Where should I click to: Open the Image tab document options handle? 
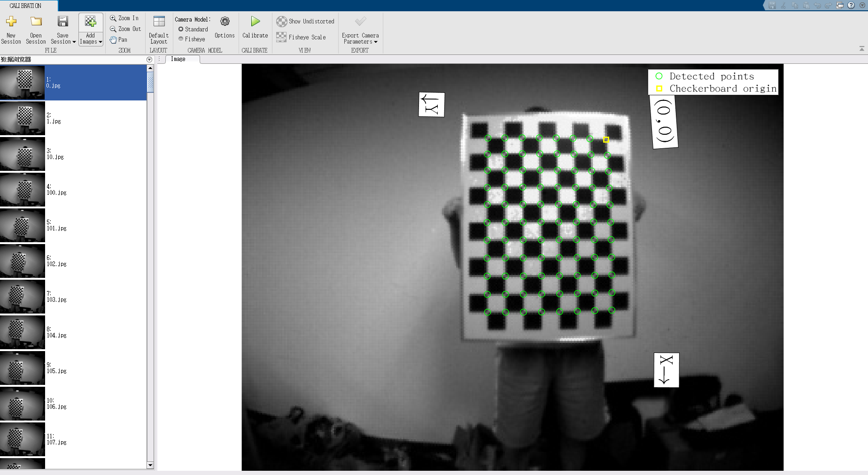[x=160, y=59]
